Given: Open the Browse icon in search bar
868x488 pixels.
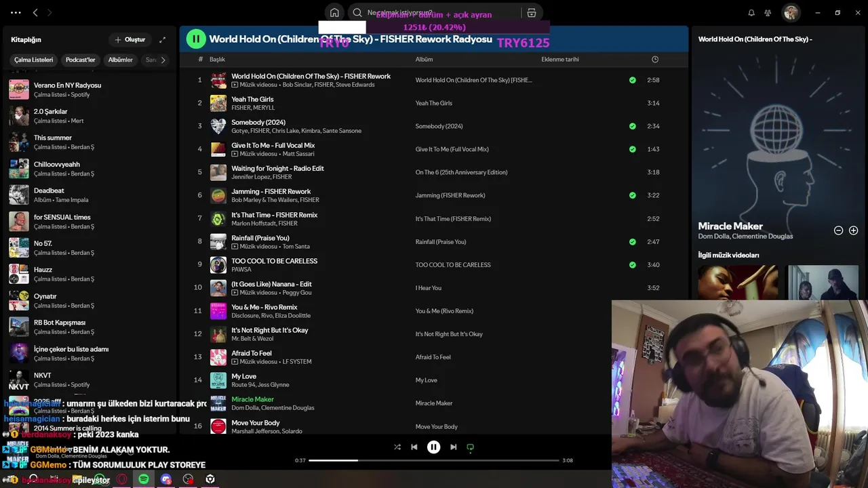Looking at the screenshot, I should [532, 12].
